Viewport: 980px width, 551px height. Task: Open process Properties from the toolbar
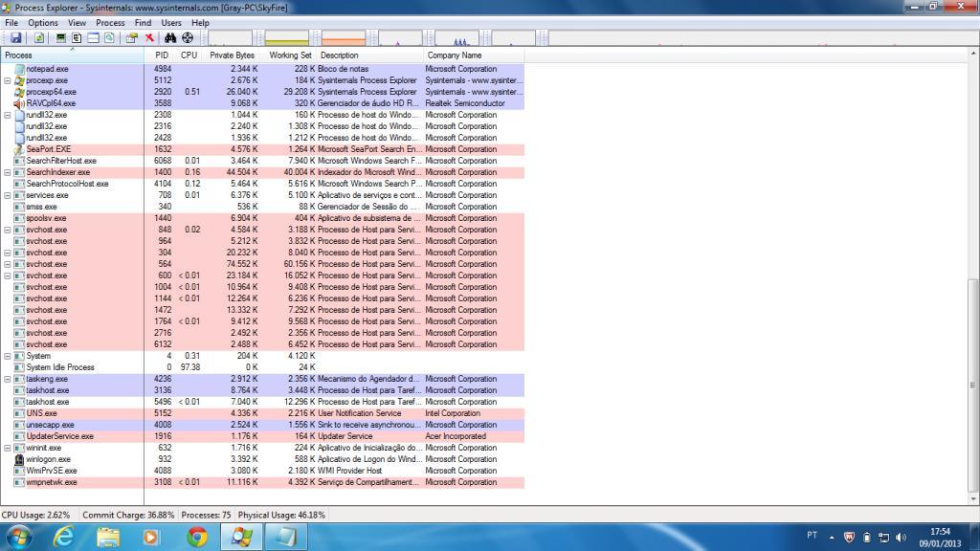[x=131, y=38]
